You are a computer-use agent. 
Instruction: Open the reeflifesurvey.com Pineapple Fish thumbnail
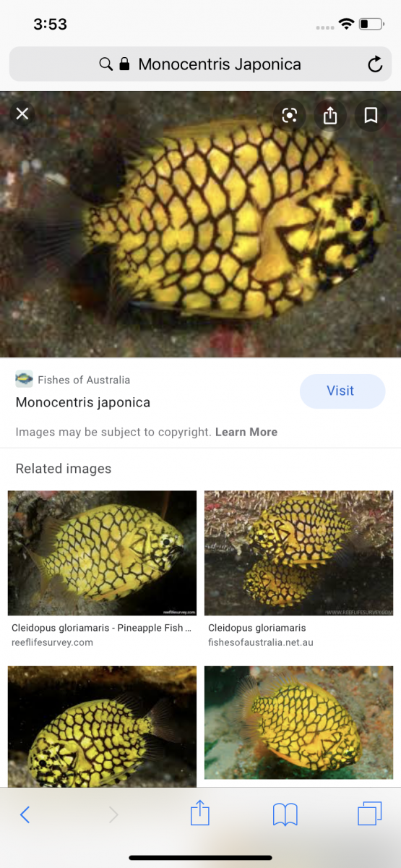tap(102, 553)
